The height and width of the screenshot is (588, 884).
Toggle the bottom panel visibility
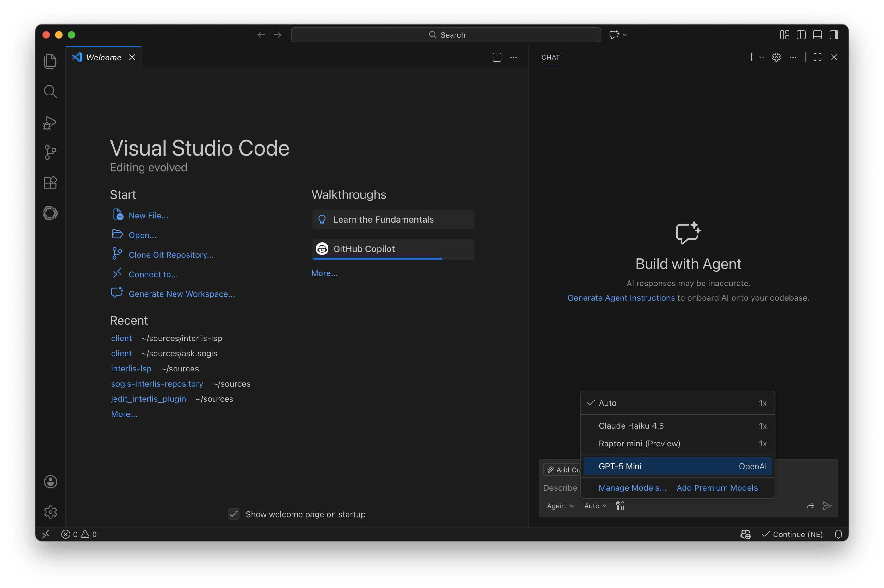tap(817, 34)
